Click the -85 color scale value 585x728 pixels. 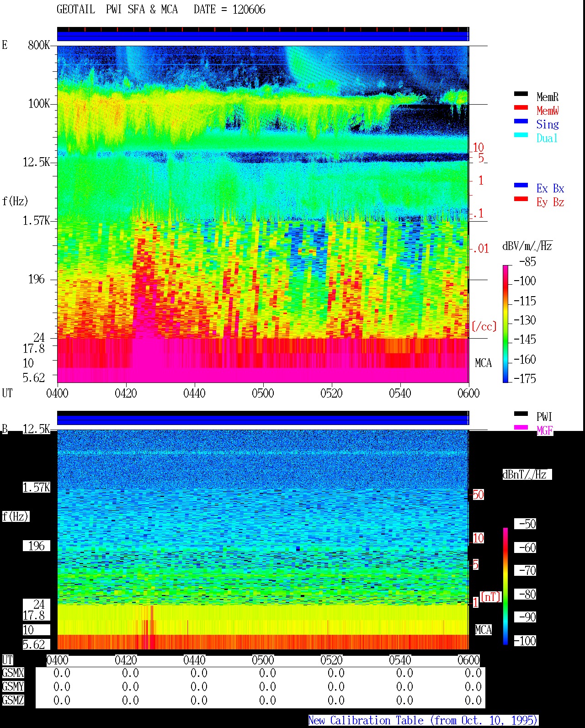(527, 262)
